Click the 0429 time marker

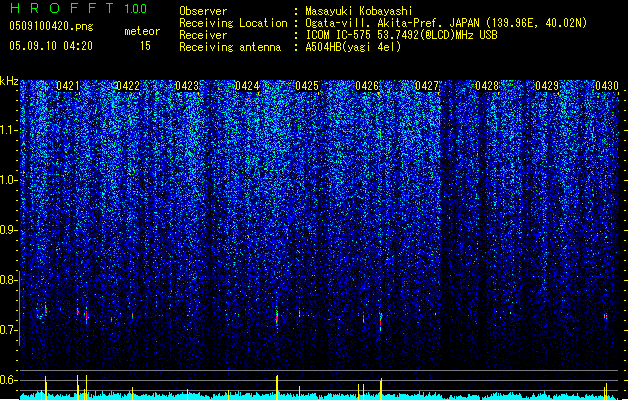547,86
